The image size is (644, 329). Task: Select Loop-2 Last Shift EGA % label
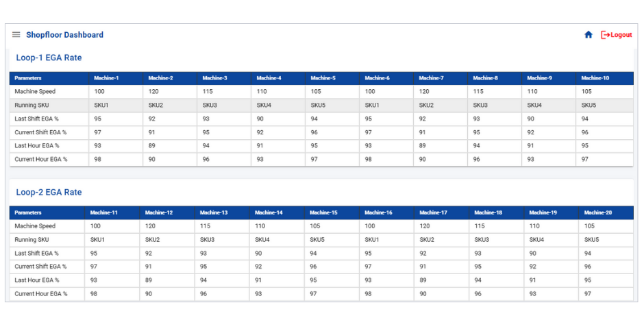point(36,254)
